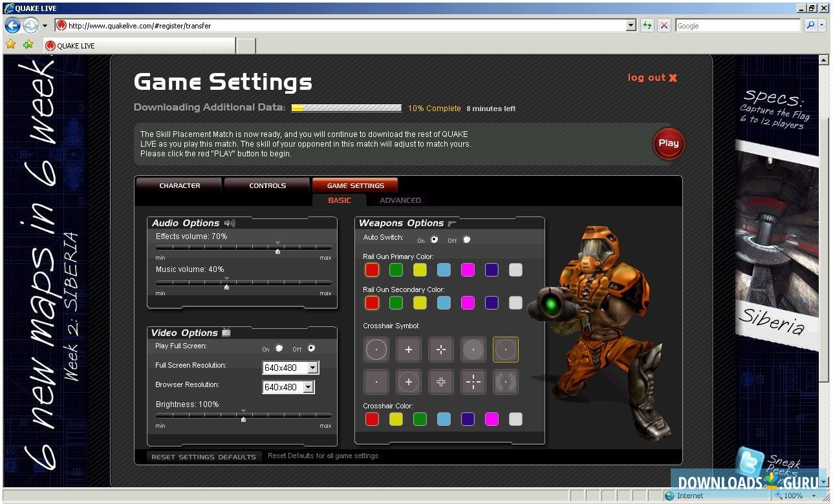
Task: Click the speaker icon beside Audio Options
Action: [230, 223]
